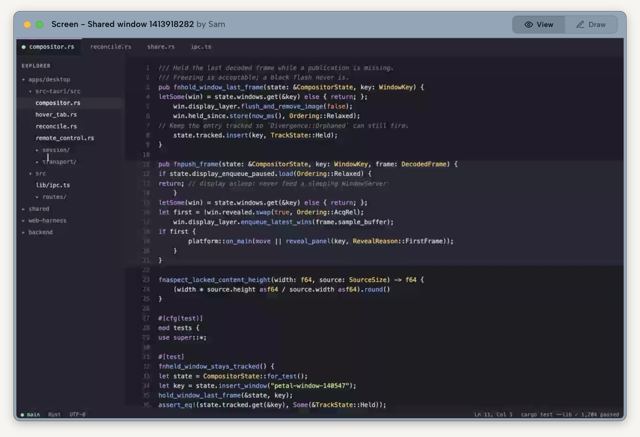
Task: Click the cargo test status bar item
Action: tap(570, 415)
